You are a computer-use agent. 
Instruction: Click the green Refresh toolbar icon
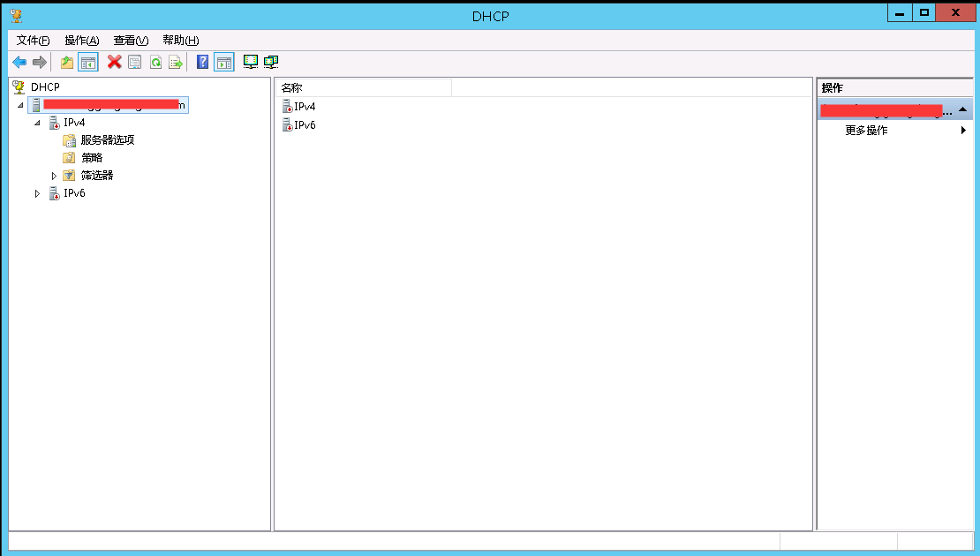pos(155,62)
